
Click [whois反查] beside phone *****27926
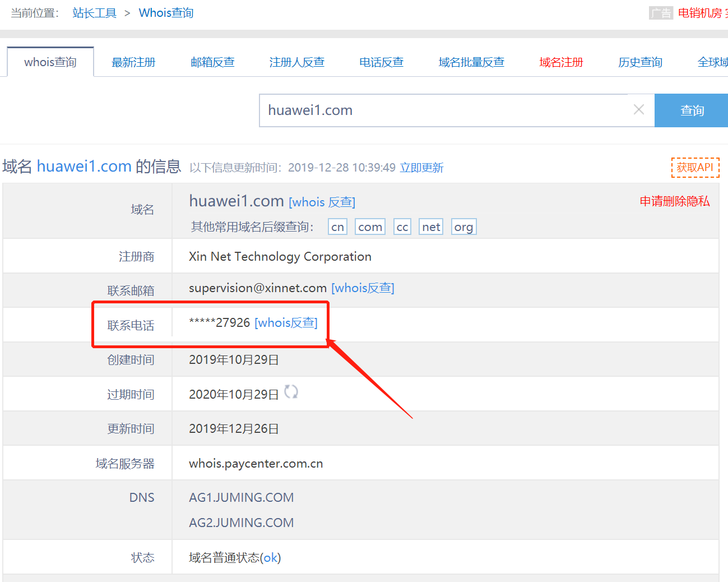[286, 322]
